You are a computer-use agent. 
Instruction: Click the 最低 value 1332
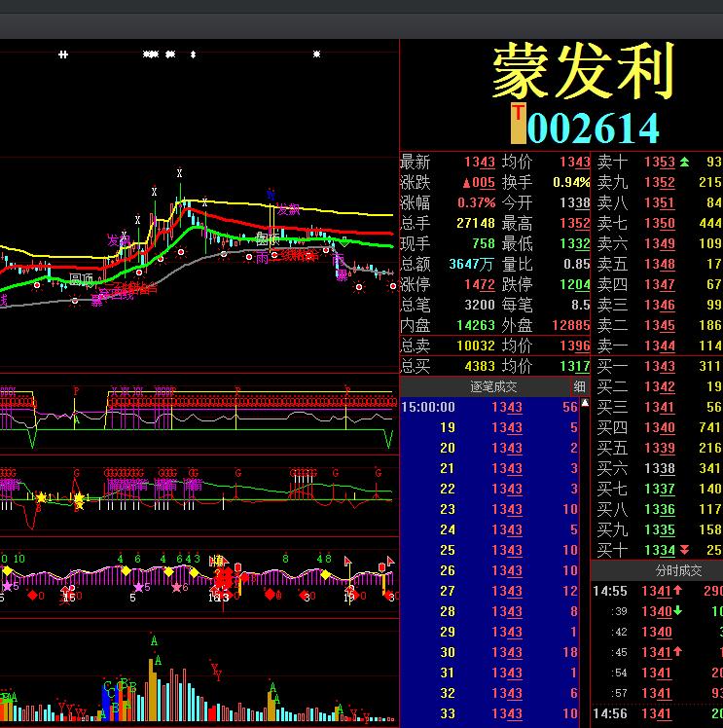click(574, 243)
